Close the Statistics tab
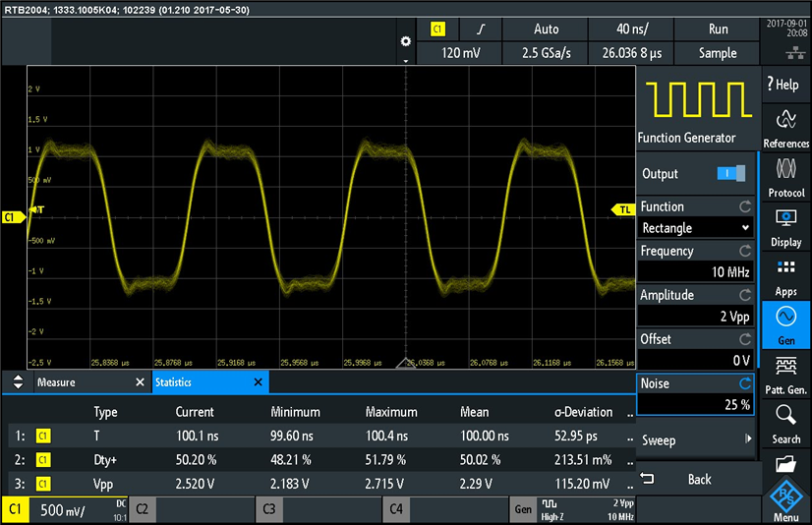 pyautogui.click(x=258, y=382)
